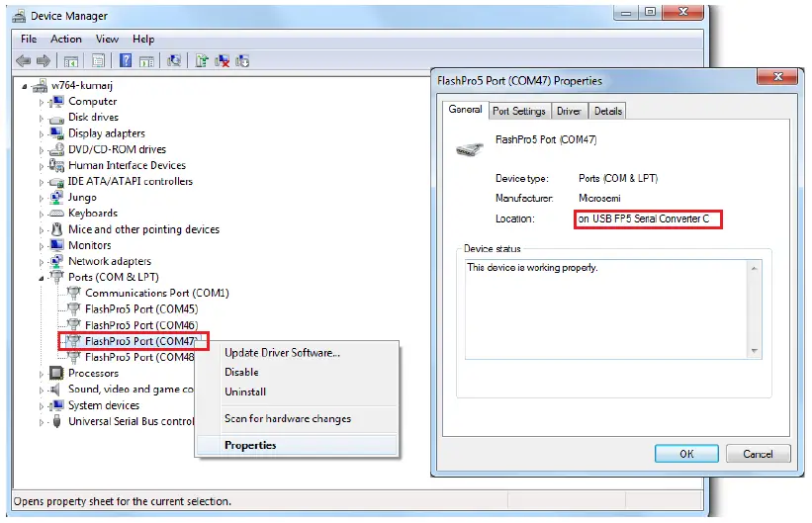Open the Help menu

click(x=143, y=39)
